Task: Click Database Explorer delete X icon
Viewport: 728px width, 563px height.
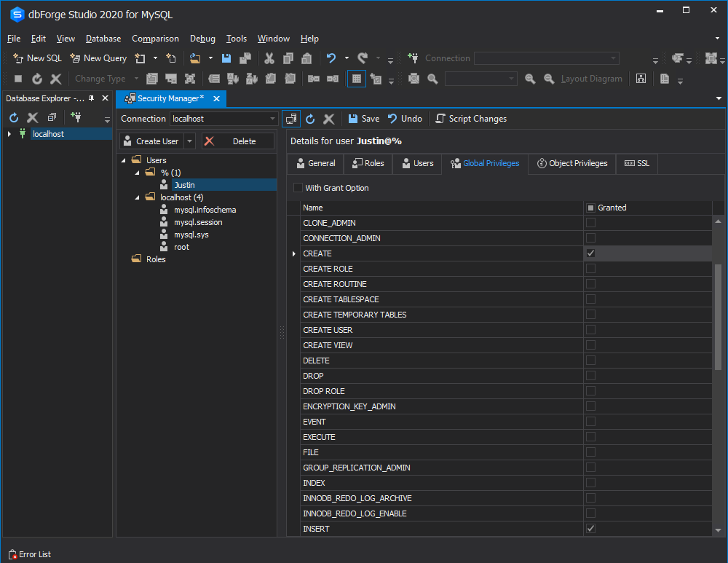Action: [33, 117]
